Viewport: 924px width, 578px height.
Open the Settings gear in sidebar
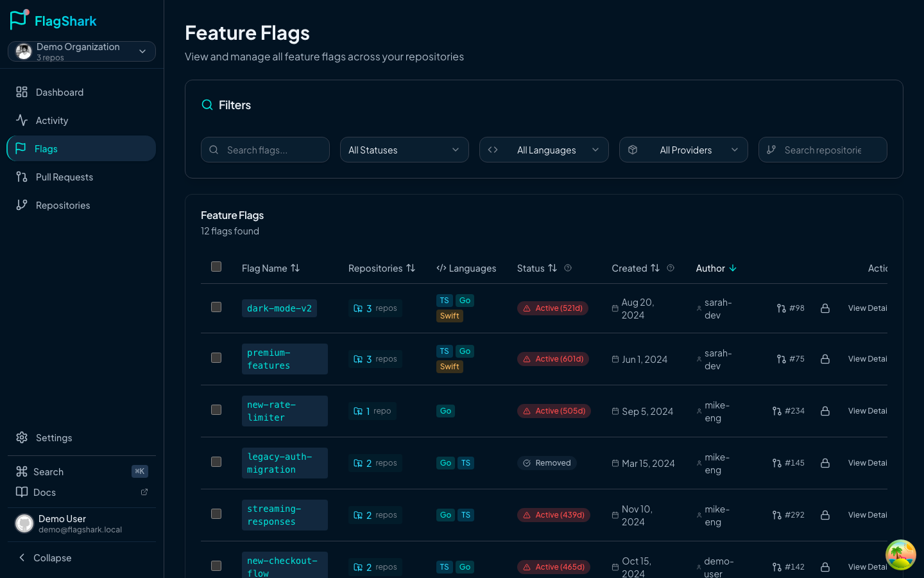pos(22,437)
